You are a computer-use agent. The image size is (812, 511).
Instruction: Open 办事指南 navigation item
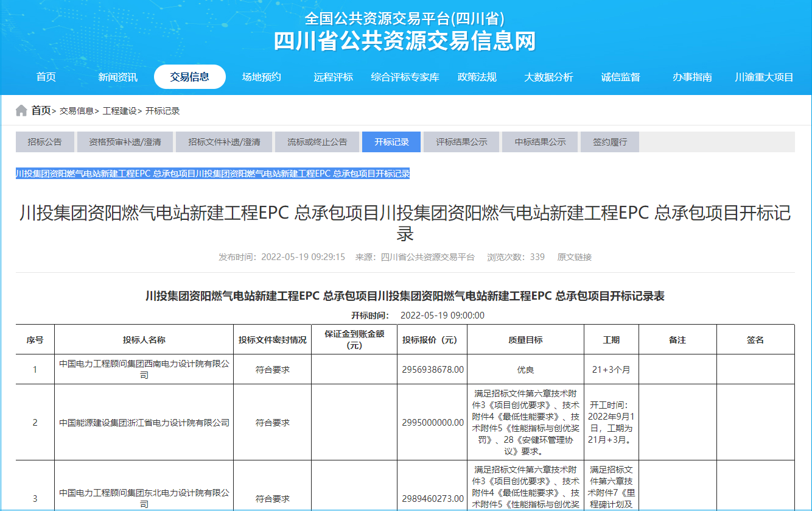point(692,77)
